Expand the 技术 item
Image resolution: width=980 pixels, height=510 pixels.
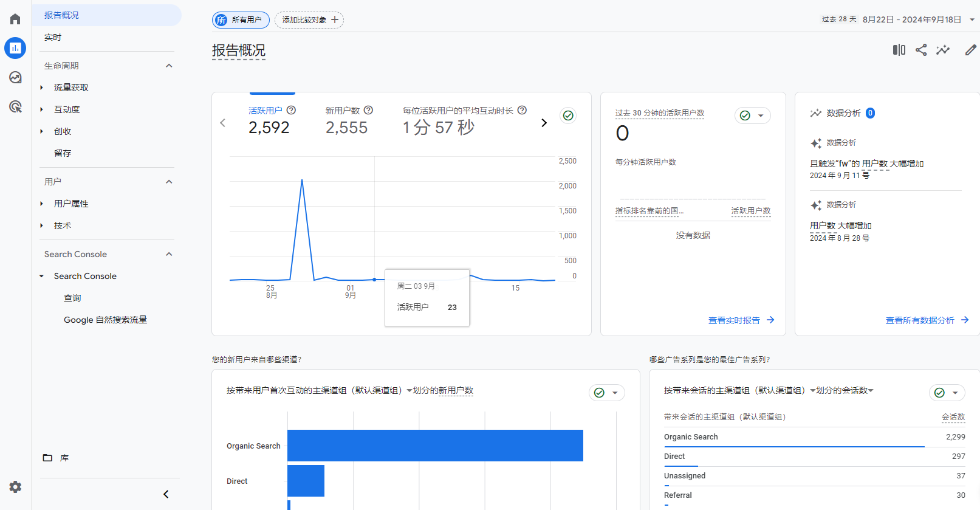click(41, 226)
